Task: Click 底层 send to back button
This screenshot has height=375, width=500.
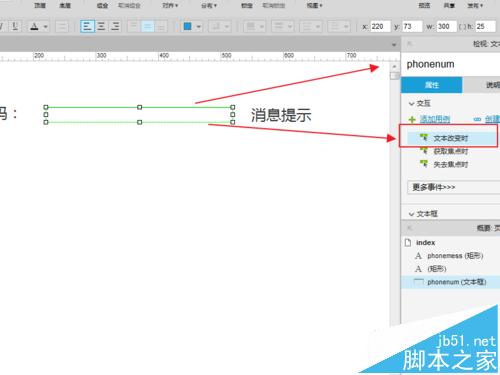Action: (x=65, y=5)
